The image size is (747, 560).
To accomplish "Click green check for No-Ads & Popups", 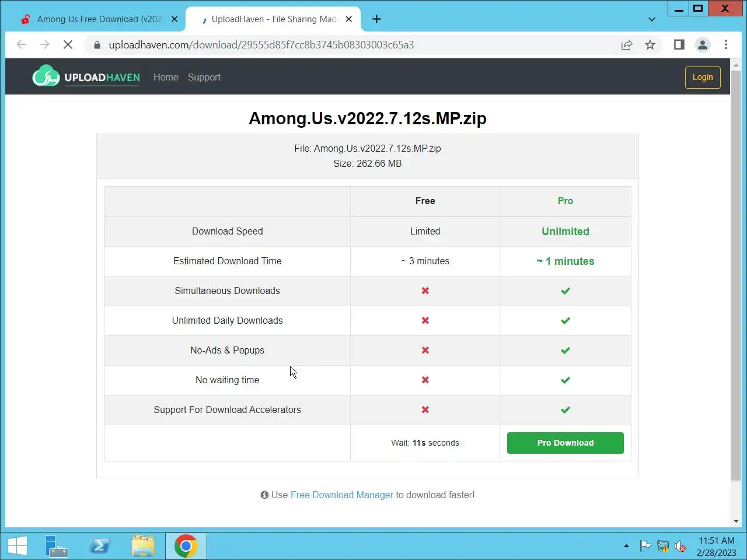I will 566,350.
